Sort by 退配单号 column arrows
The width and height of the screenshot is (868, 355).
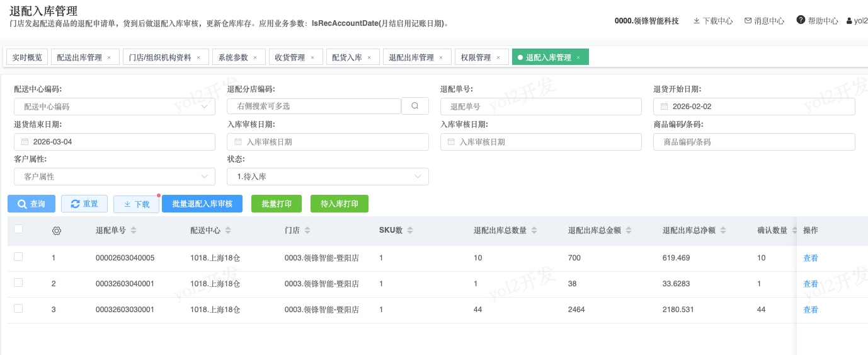tap(134, 231)
